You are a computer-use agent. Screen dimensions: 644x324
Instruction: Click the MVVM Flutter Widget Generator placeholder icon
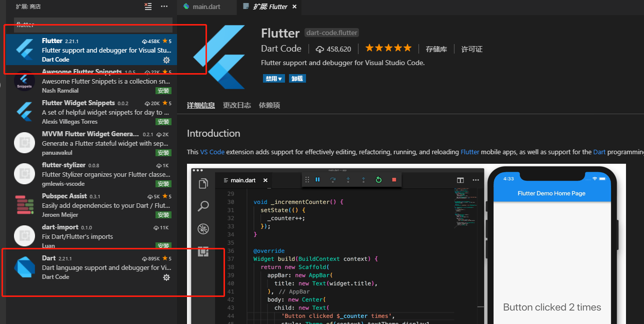[x=24, y=143]
